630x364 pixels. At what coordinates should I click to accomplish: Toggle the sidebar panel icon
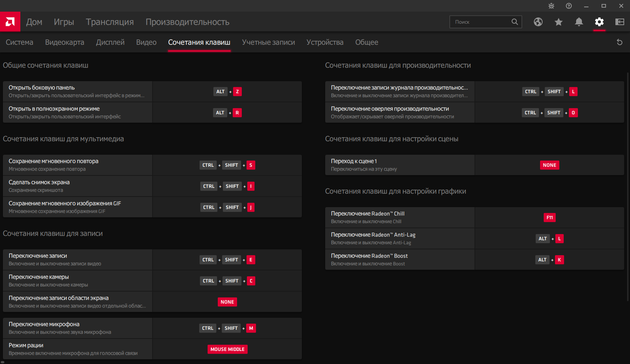(620, 22)
